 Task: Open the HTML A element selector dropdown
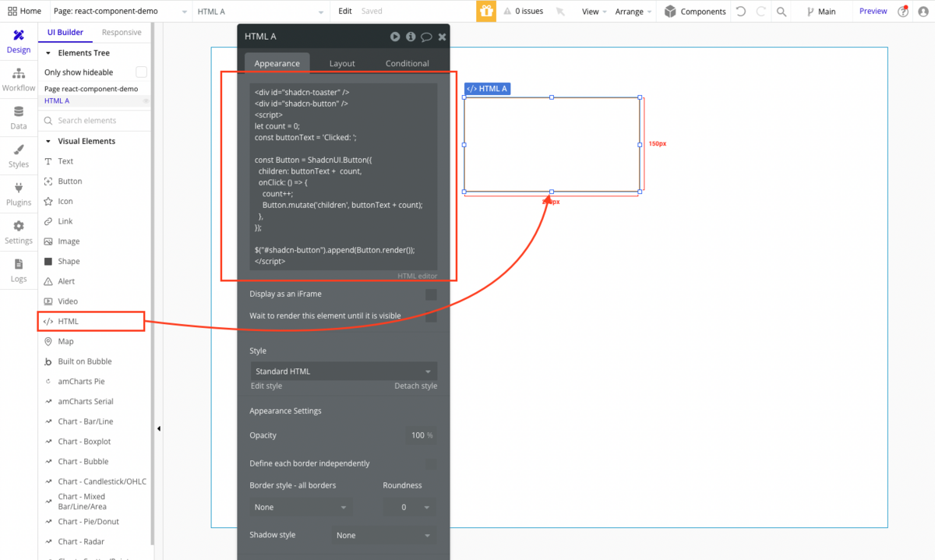261,11
